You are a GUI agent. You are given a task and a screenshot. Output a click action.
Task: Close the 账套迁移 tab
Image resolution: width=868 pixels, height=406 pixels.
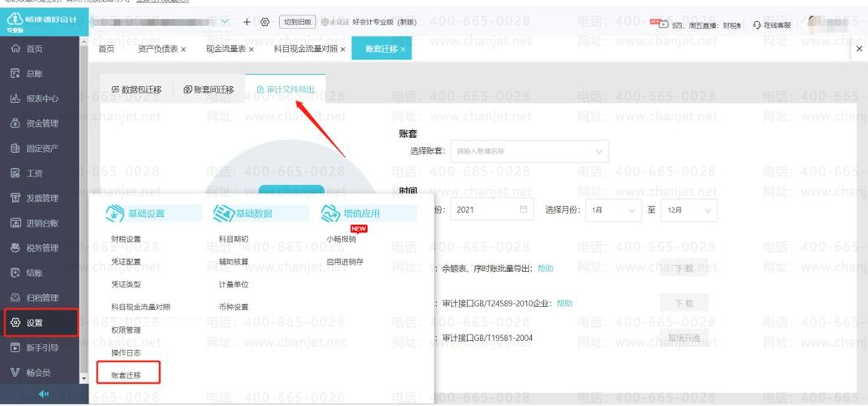403,50
